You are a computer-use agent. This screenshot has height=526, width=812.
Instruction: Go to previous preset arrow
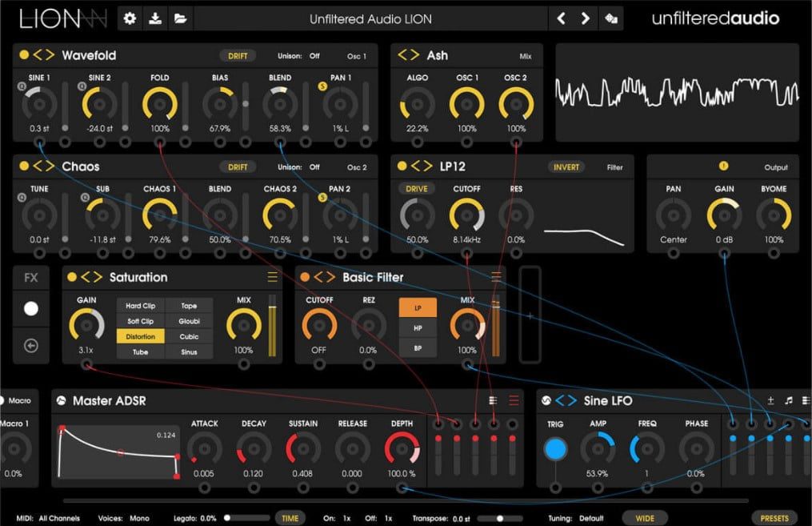(561, 18)
